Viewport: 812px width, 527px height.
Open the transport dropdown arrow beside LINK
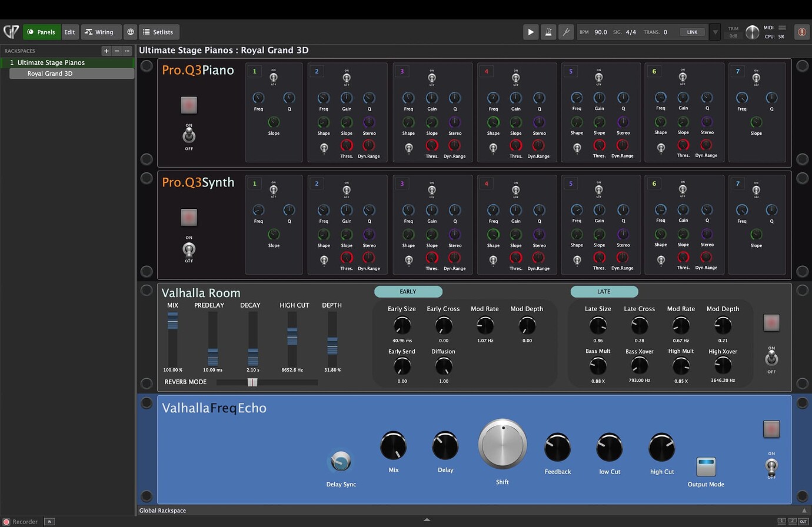[716, 32]
